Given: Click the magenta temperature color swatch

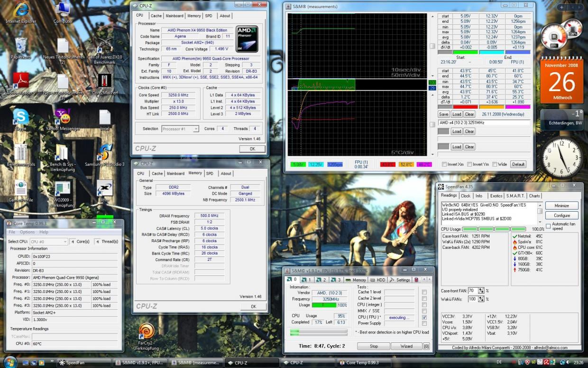Looking at the screenshot, I should [518, 107].
